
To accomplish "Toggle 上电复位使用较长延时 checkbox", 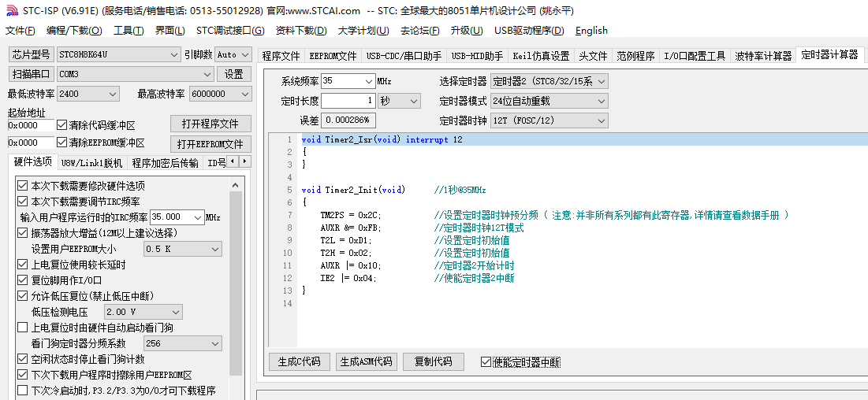I will [22, 265].
